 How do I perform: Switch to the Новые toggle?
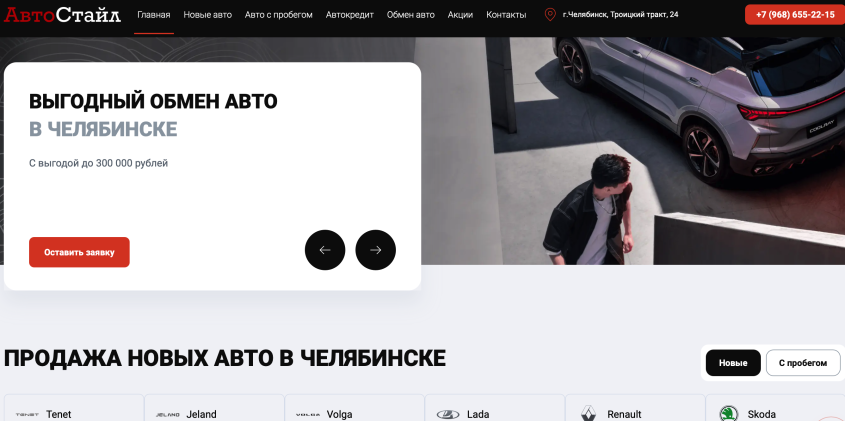[733, 363]
